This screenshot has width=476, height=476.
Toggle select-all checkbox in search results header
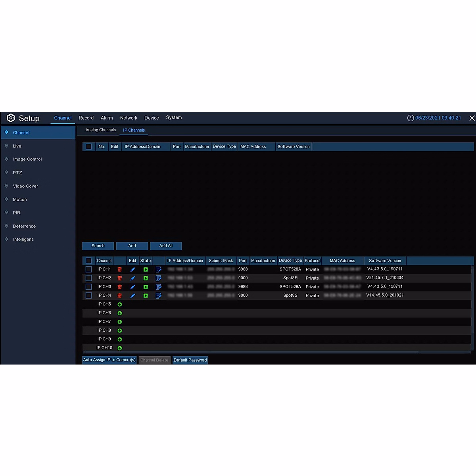89,147
